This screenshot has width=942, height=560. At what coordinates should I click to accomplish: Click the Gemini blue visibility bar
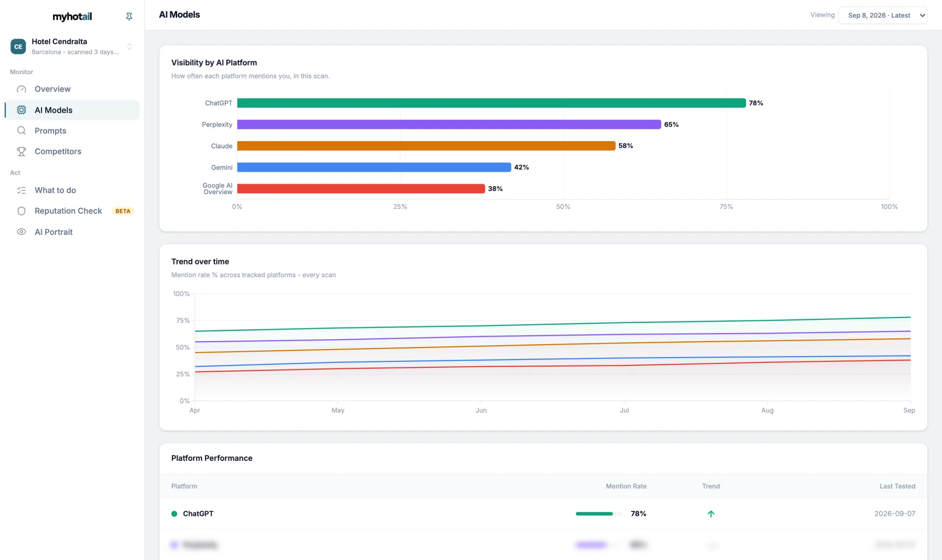[374, 167]
